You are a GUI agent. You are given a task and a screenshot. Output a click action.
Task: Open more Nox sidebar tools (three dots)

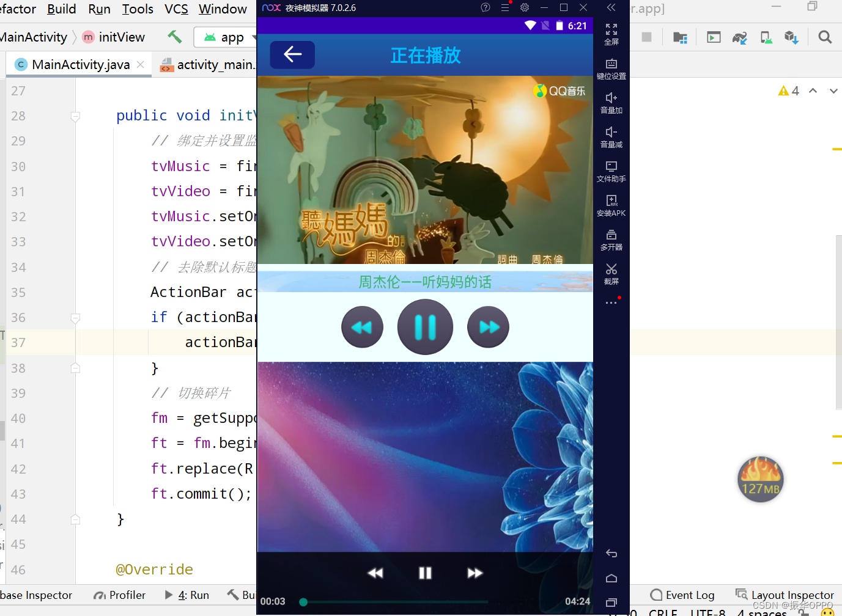[x=611, y=302]
